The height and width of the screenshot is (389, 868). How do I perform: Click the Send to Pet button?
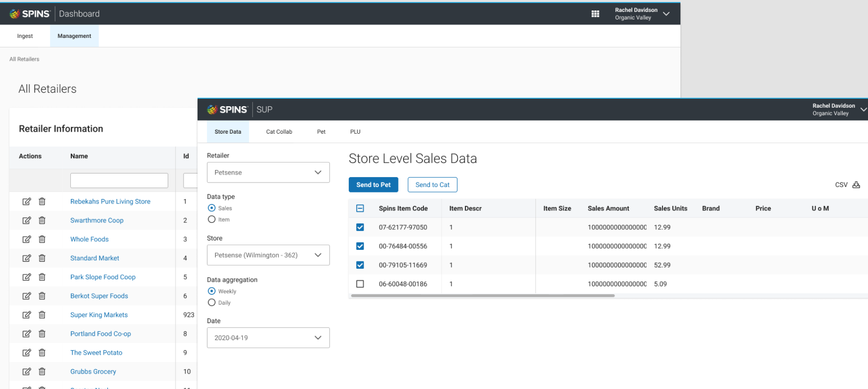coord(374,185)
